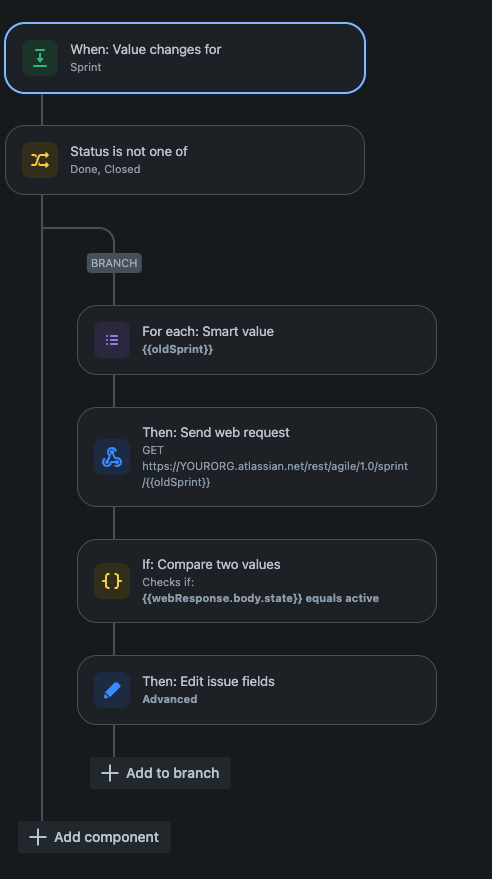Click the sprint REST URL text in web request
The image size is (492, 879).
[x=275, y=474]
